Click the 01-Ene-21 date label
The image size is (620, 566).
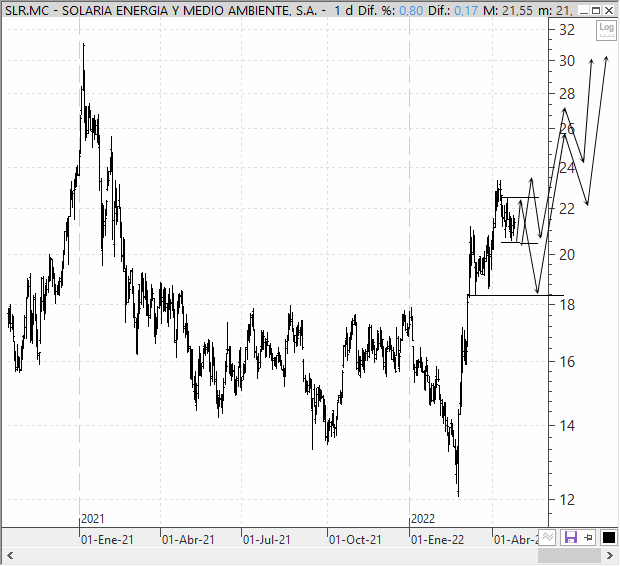coord(108,540)
